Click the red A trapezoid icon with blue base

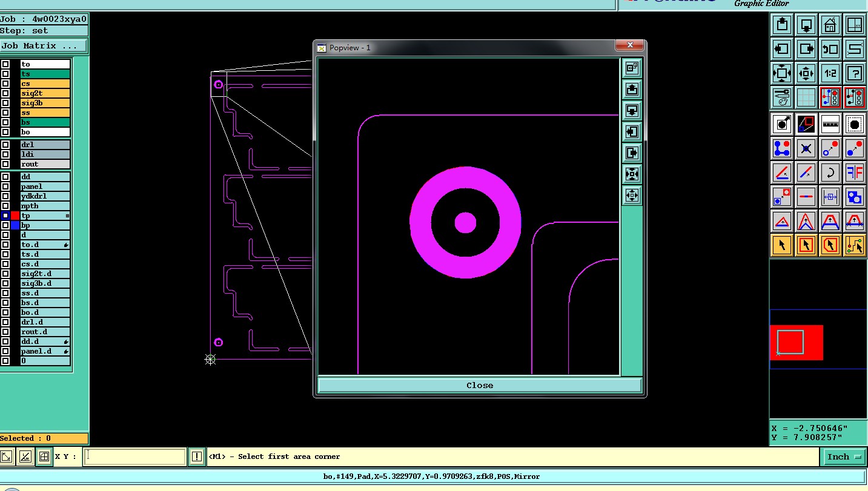(830, 221)
